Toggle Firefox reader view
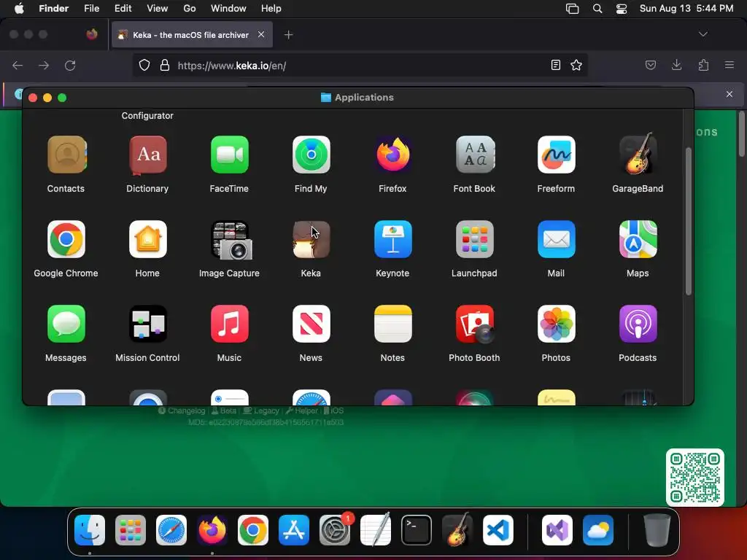 555,65
